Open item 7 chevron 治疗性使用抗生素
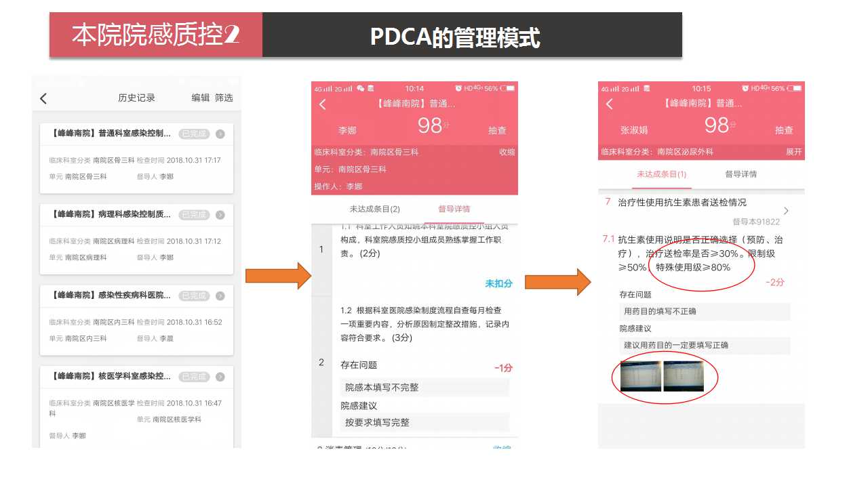 (786, 211)
